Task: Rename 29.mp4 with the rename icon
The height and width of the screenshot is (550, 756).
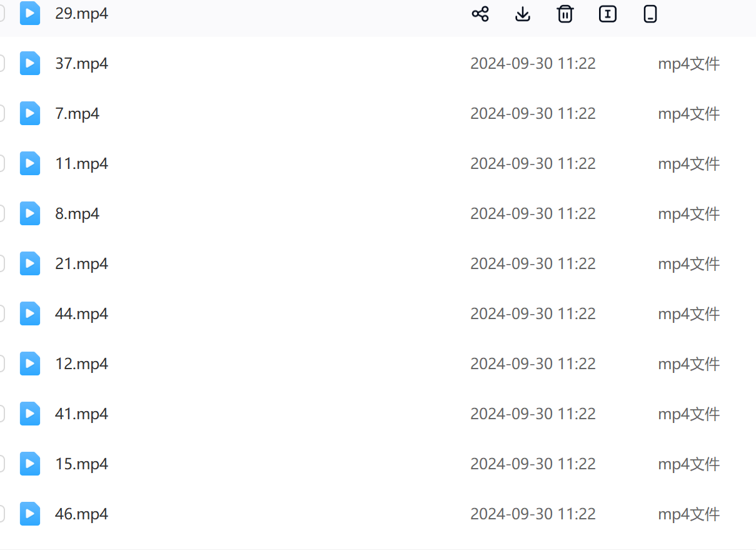Action: point(608,14)
